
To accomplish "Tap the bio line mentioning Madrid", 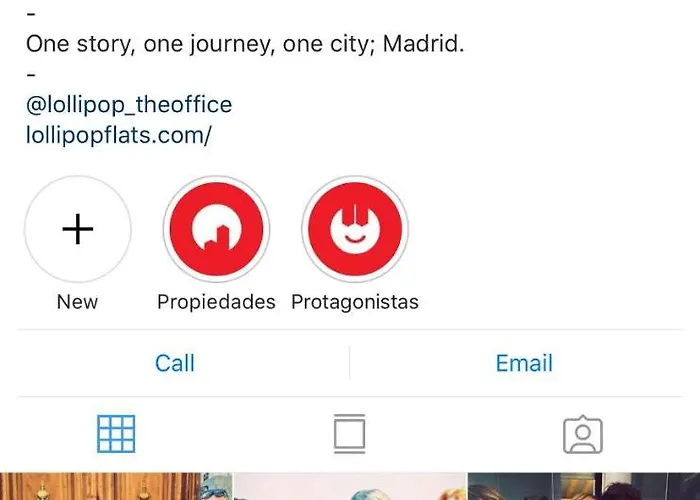I will pyautogui.click(x=245, y=44).
